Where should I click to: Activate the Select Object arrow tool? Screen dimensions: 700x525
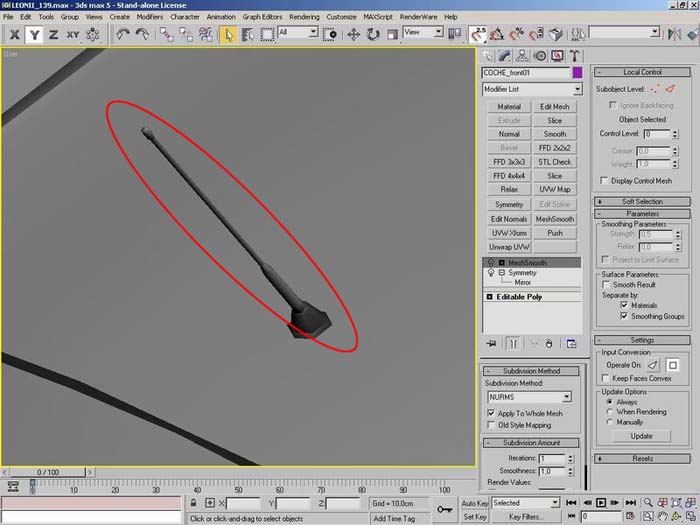click(229, 34)
